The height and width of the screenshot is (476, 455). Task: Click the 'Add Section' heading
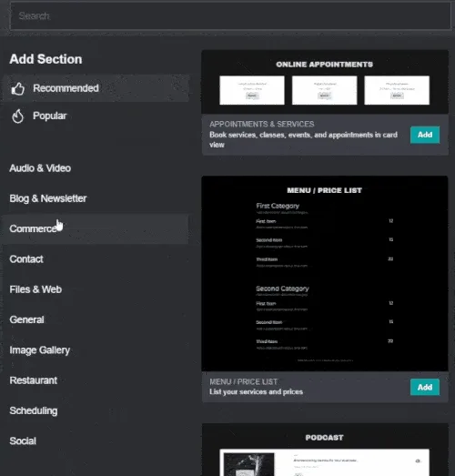pyautogui.click(x=45, y=59)
